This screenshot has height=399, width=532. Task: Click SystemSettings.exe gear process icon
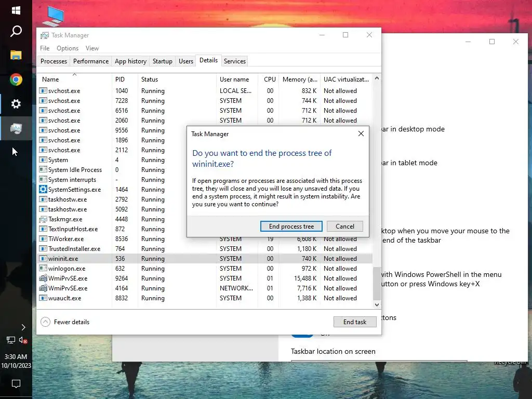coord(43,189)
